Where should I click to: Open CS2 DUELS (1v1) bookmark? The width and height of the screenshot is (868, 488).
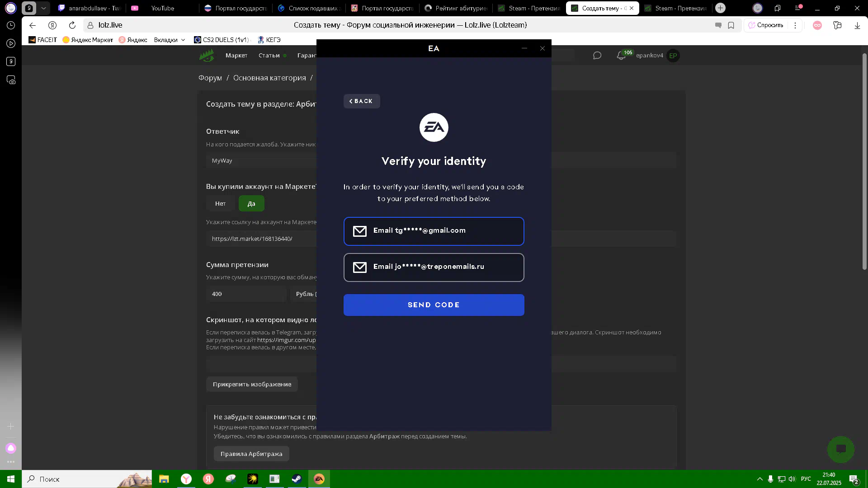[222, 40]
